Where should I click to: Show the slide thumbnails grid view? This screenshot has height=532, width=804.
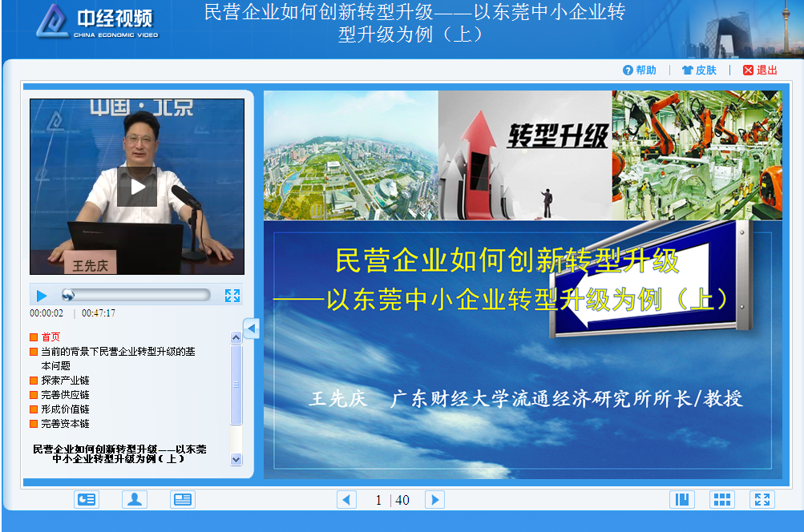722,500
